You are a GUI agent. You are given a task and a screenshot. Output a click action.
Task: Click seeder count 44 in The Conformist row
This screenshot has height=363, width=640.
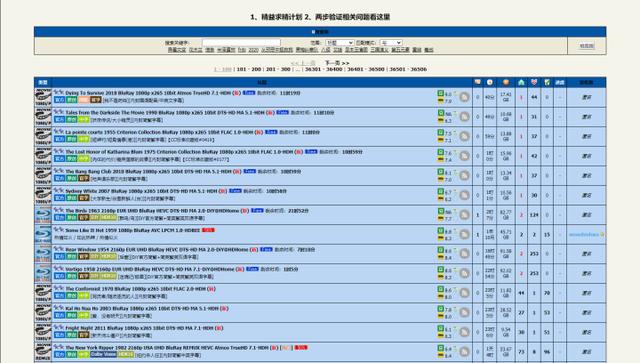(521, 293)
